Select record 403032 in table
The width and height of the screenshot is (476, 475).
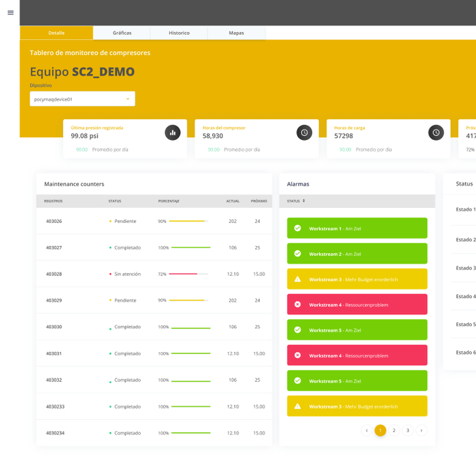(x=154, y=380)
